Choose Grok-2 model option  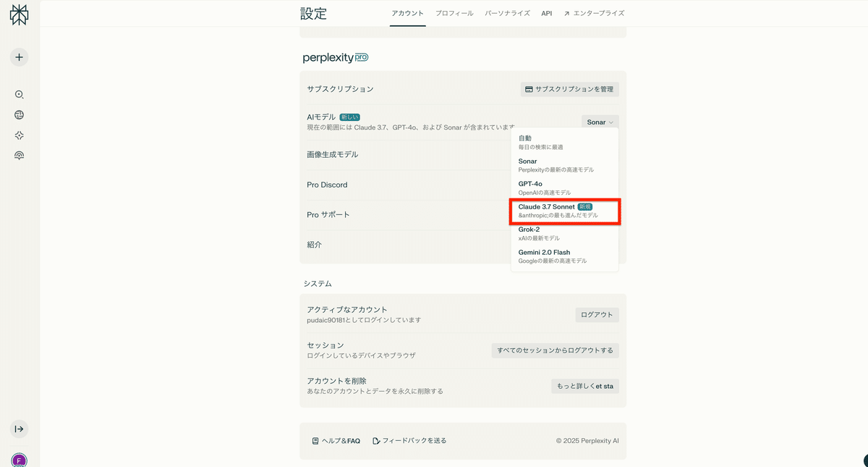point(564,233)
